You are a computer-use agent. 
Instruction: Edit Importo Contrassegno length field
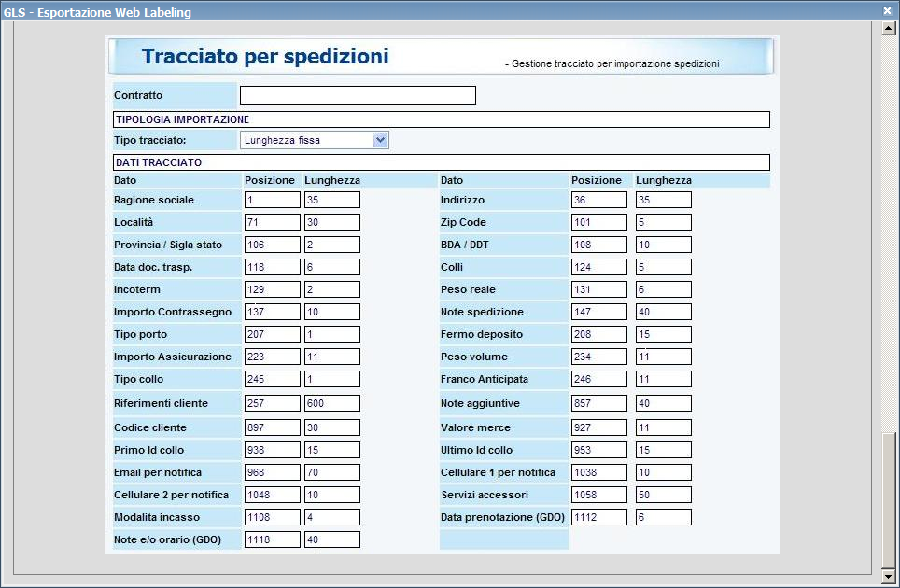(x=332, y=312)
